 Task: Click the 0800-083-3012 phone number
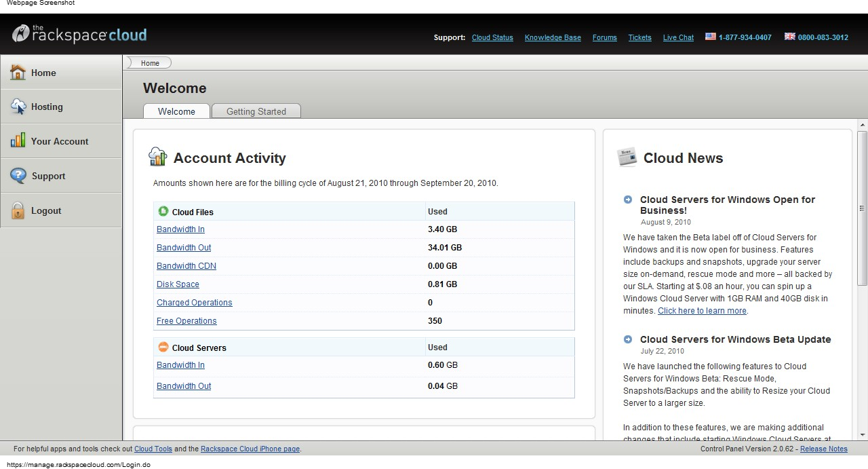pyautogui.click(x=823, y=37)
